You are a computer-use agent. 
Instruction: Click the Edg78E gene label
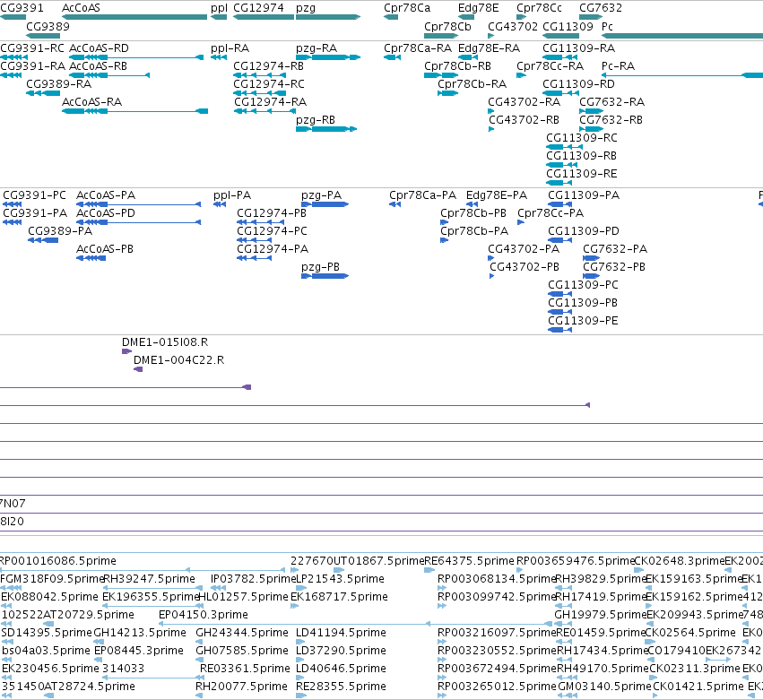click(x=479, y=8)
